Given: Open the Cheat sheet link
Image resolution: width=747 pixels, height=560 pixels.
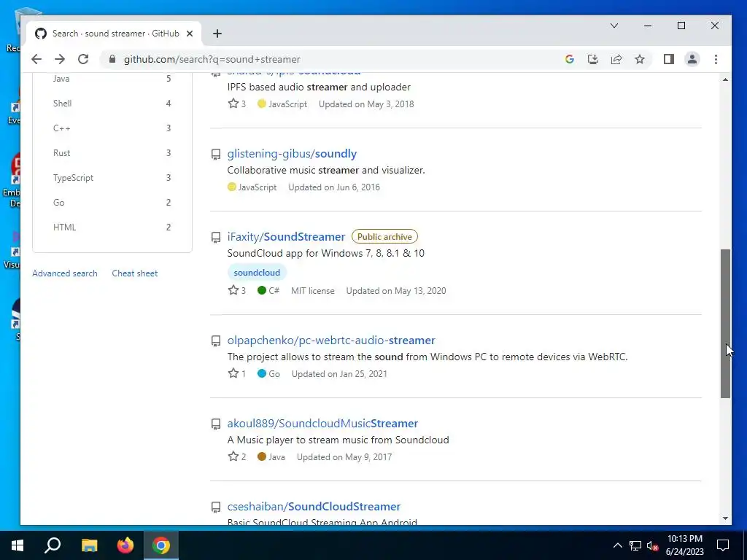Looking at the screenshot, I should pyautogui.click(x=135, y=273).
